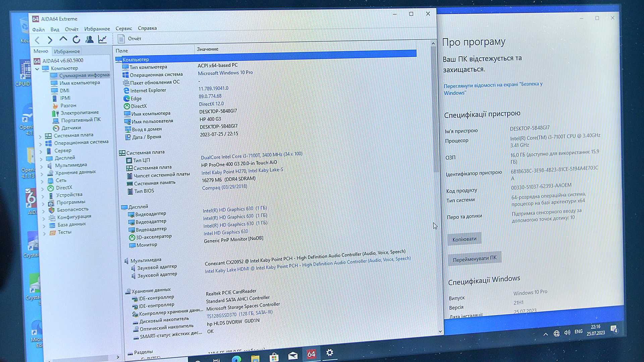
Task: Click the user profile icon in toolbar
Action: click(x=89, y=39)
